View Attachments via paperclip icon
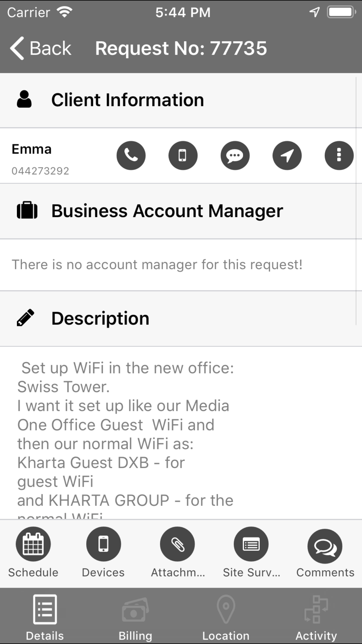 [177, 544]
